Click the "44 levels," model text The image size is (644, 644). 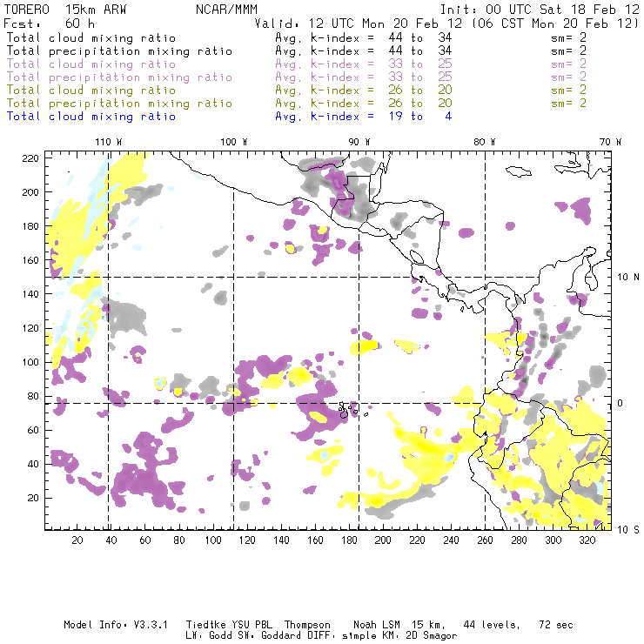(492, 625)
